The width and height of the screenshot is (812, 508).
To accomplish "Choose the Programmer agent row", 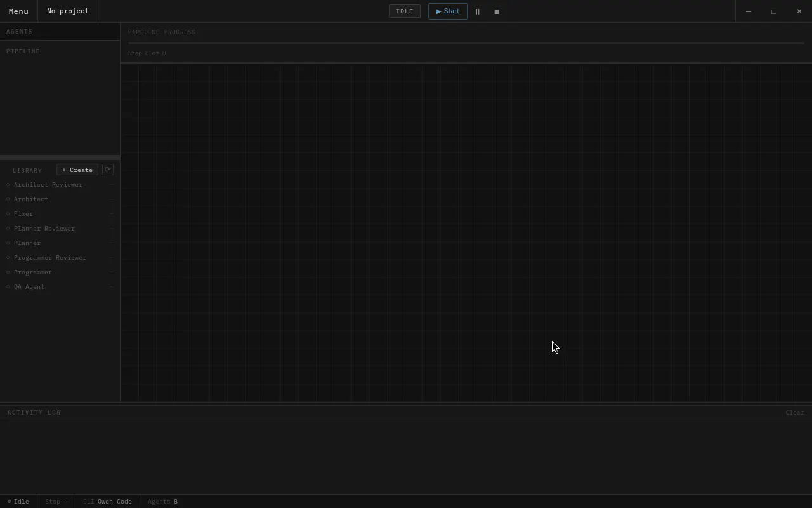I will tap(60, 272).
